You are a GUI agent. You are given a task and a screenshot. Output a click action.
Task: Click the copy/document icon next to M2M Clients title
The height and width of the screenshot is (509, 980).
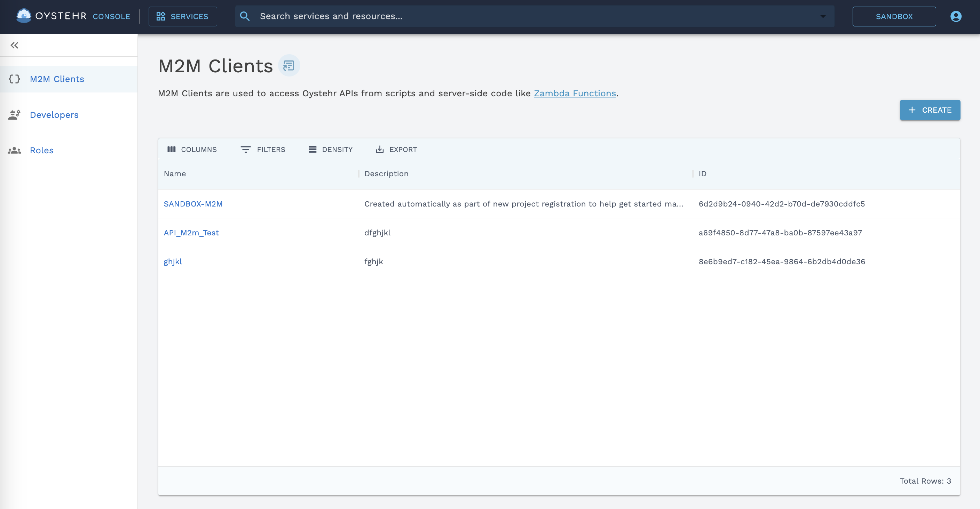[x=289, y=65]
